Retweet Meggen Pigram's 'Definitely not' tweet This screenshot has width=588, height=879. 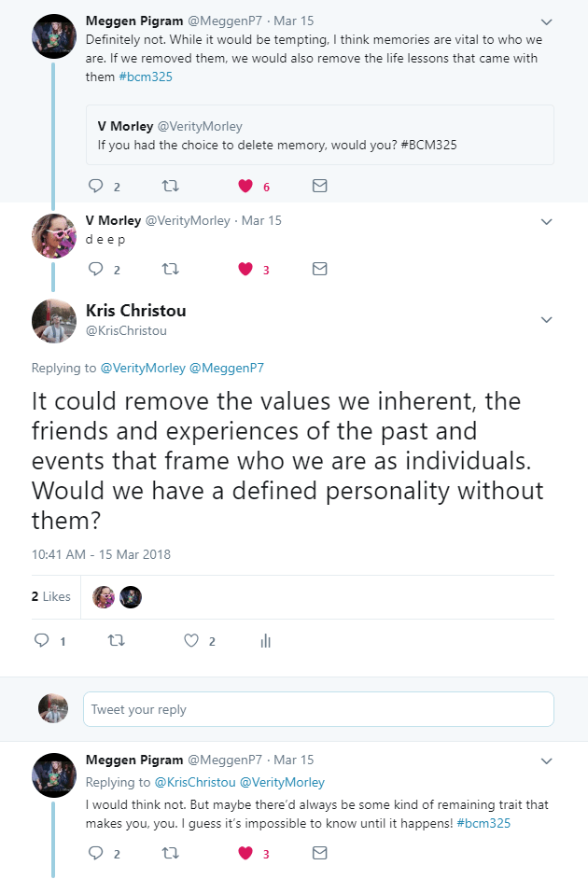(169, 186)
